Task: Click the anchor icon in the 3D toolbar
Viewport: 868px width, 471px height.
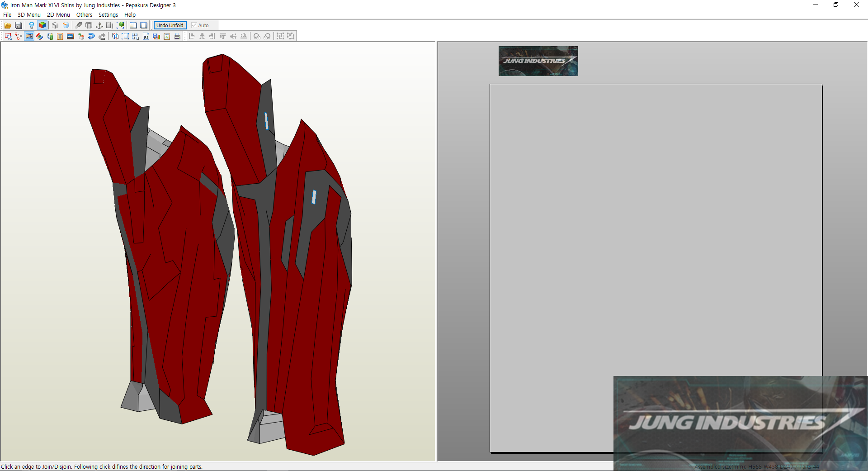Action: click(99, 25)
